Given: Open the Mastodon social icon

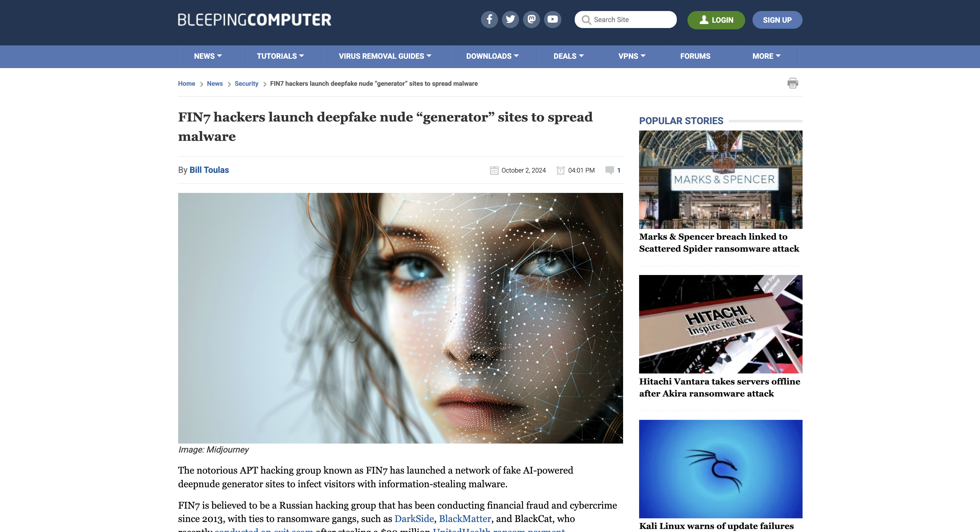Looking at the screenshot, I should 531,19.
